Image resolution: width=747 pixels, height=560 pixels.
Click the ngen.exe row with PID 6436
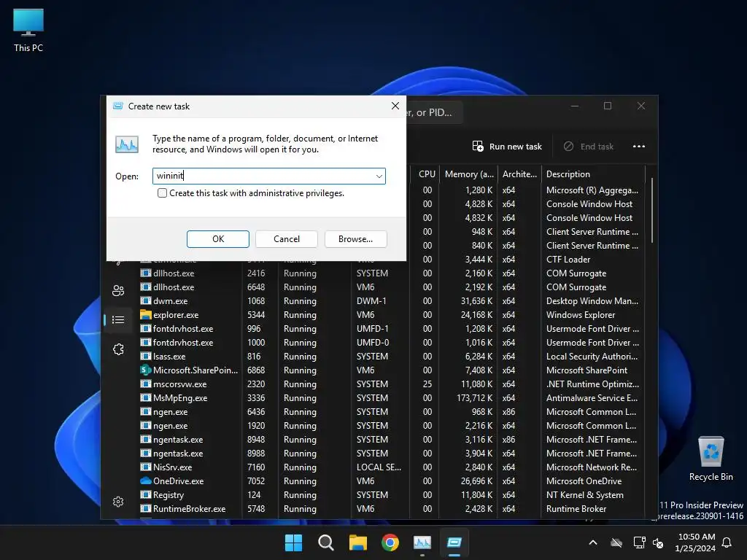pos(391,411)
